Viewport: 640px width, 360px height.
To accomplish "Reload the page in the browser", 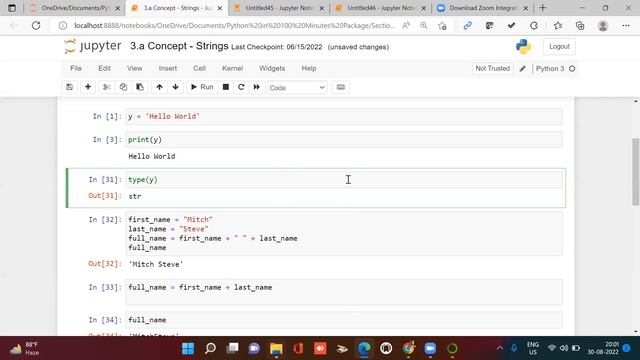I will (x=36, y=26).
